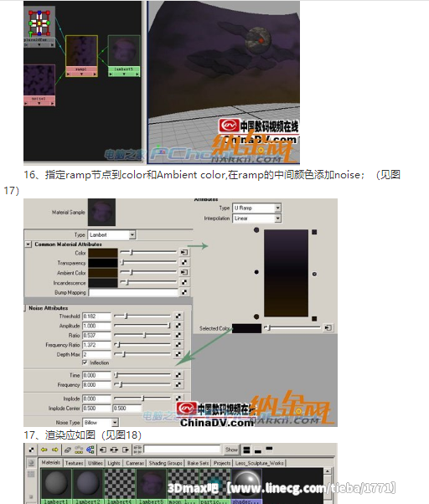Click the Threshold slider
Viewport: 429px width, 504px height.
click(x=142, y=316)
